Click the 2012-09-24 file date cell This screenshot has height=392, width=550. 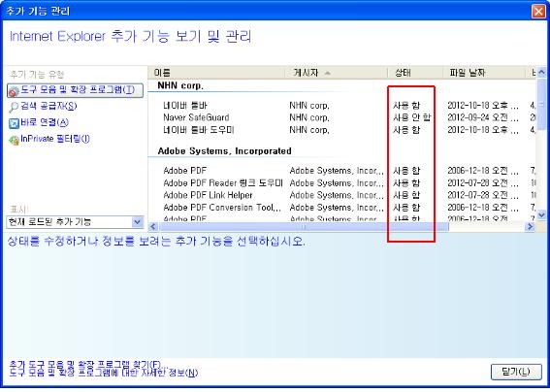point(483,117)
